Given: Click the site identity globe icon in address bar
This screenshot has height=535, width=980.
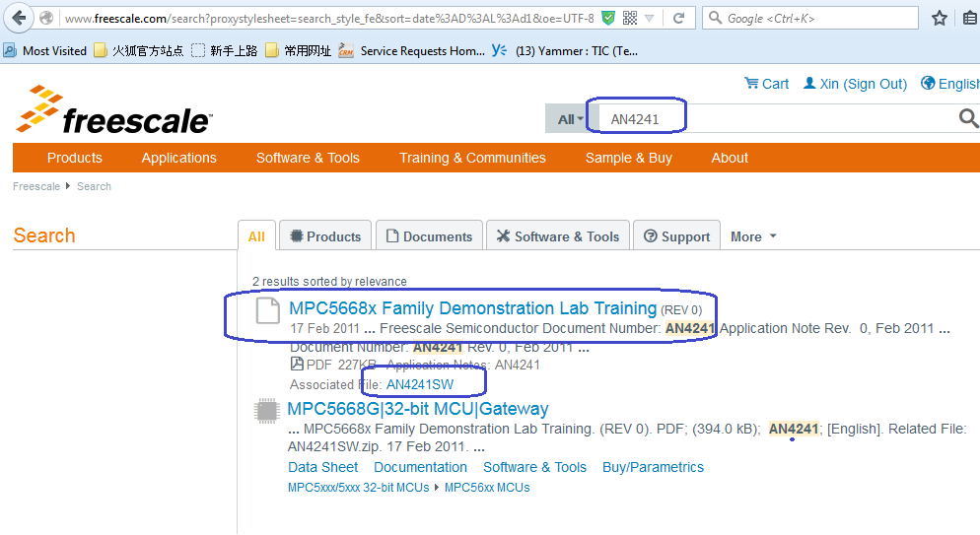Looking at the screenshot, I should point(46,18).
